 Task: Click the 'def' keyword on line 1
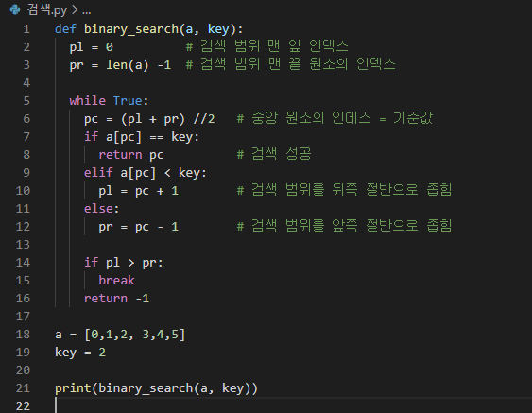click(65, 29)
